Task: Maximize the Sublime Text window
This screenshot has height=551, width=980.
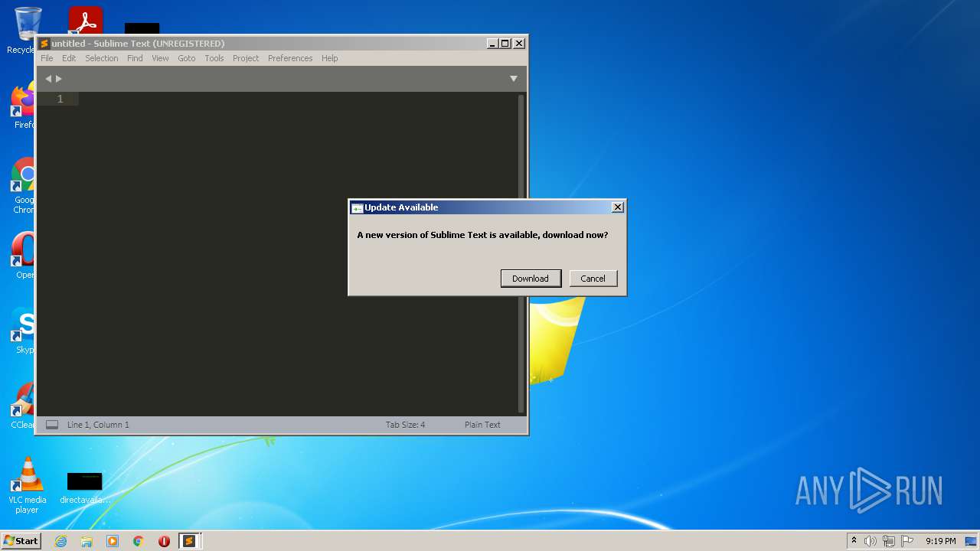Action: point(505,44)
